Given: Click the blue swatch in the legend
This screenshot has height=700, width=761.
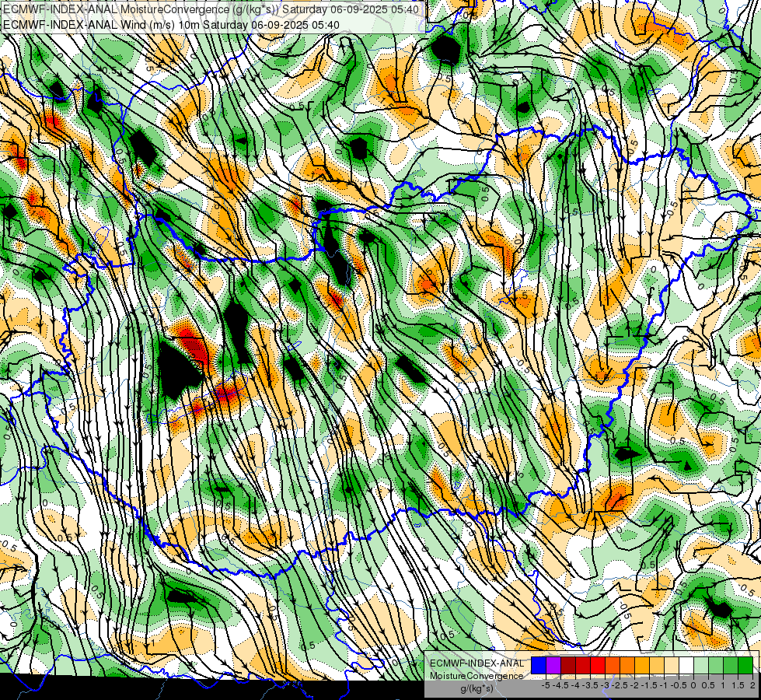Looking at the screenshot, I should click(x=539, y=666).
